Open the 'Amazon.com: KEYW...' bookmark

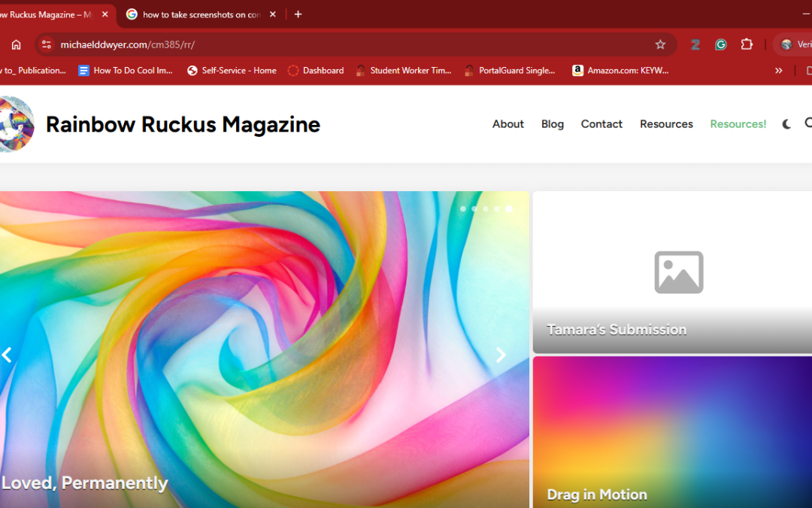click(x=620, y=71)
